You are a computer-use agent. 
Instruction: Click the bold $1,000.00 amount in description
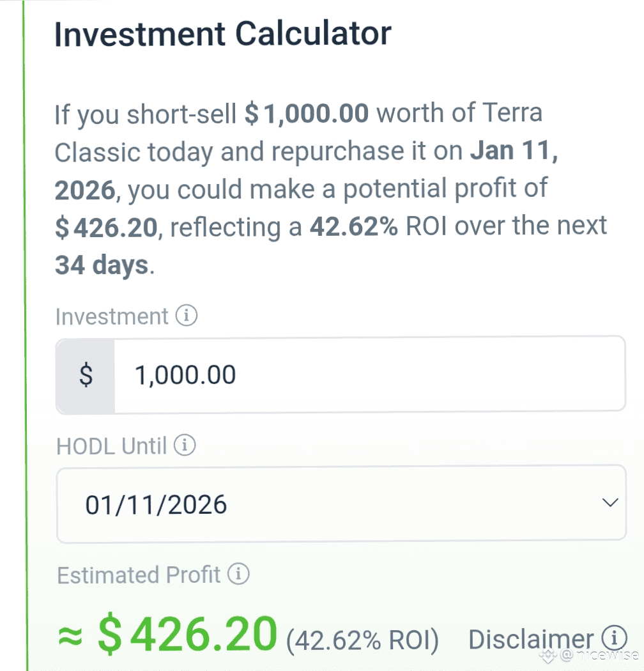[307, 114]
